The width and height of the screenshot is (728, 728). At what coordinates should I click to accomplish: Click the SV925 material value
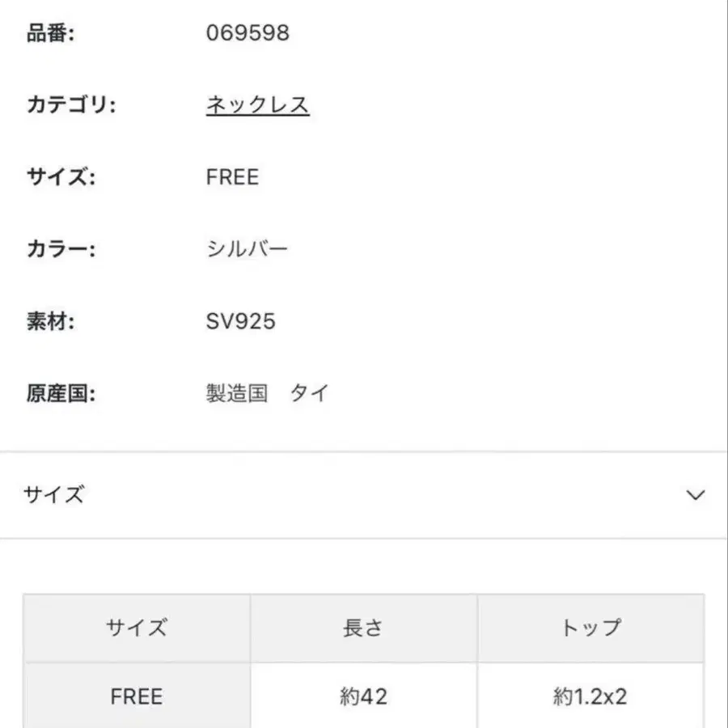point(240,321)
